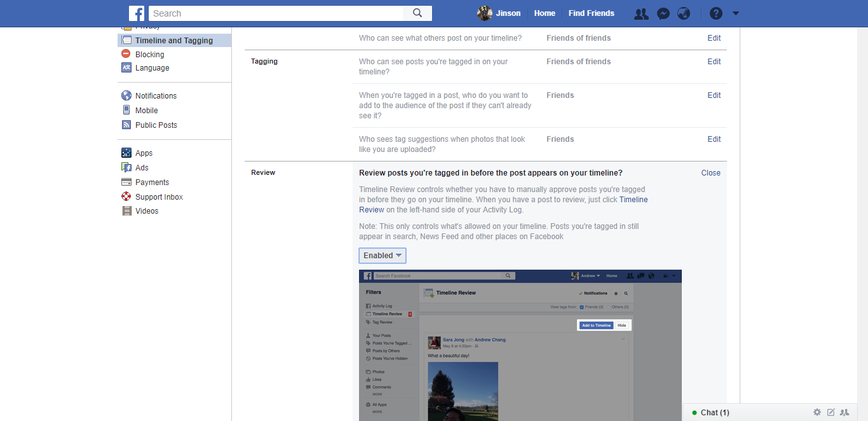Click "Review posts you're tagged in" heading
The width and height of the screenshot is (868, 421).
pos(491,173)
